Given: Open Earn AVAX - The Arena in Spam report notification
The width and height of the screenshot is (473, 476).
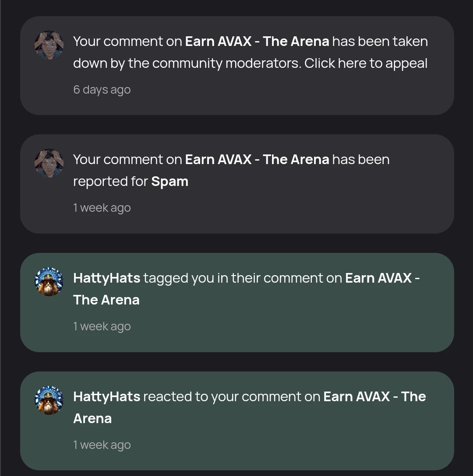Looking at the screenshot, I should point(257,159).
